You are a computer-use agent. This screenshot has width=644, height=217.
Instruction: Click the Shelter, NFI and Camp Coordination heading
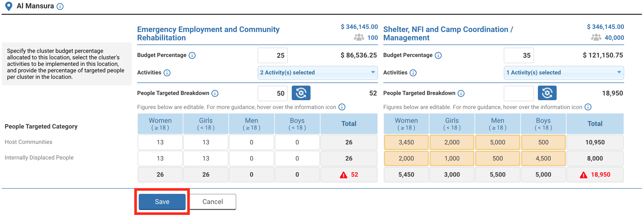tap(448, 34)
